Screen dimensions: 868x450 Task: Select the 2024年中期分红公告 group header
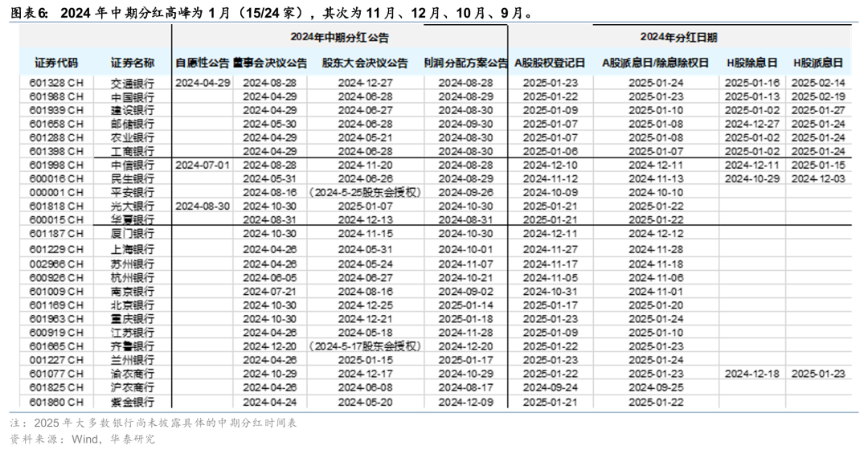pyautogui.click(x=339, y=38)
